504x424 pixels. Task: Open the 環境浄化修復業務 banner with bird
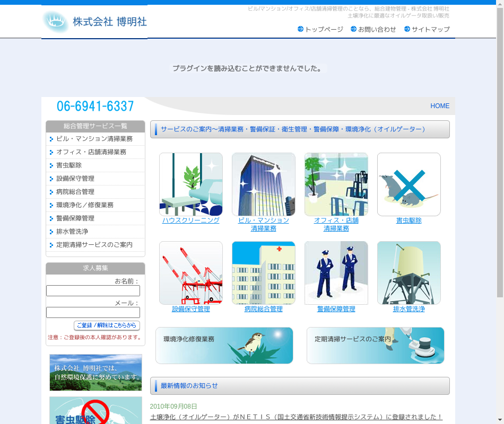click(224, 346)
